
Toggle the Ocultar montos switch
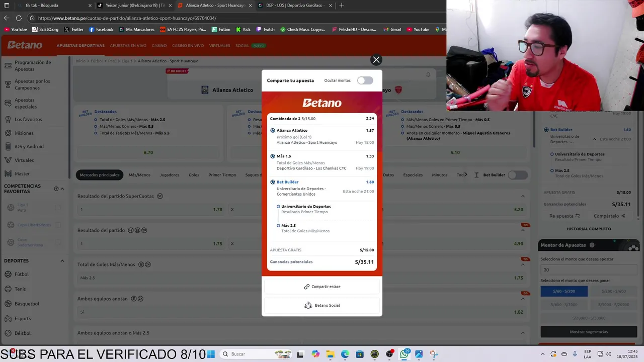point(365,80)
